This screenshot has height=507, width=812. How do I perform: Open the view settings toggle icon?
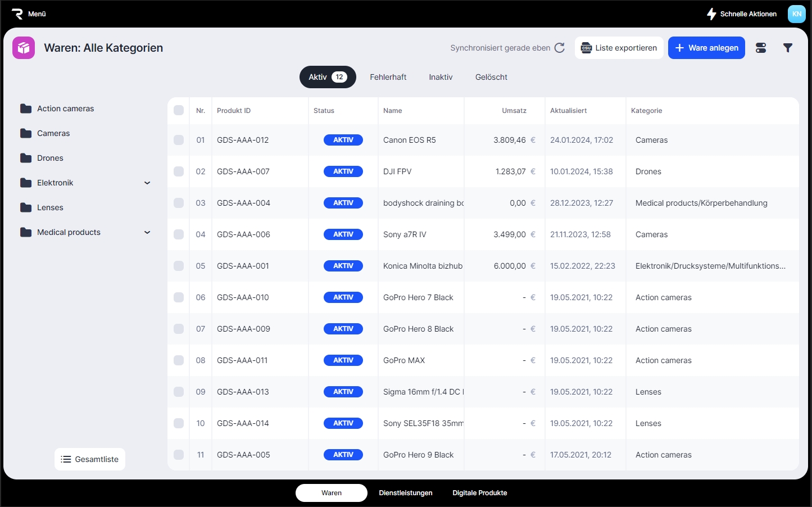pos(761,48)
